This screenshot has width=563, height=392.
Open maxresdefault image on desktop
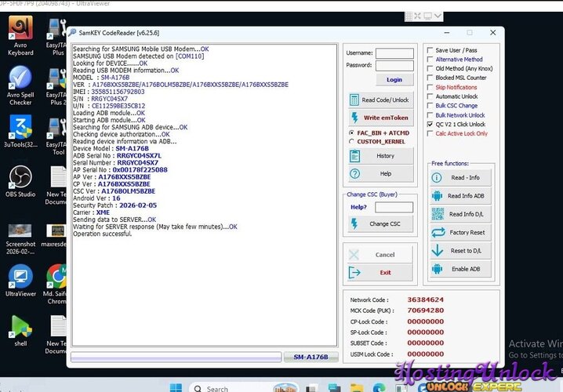pos(55,235)
